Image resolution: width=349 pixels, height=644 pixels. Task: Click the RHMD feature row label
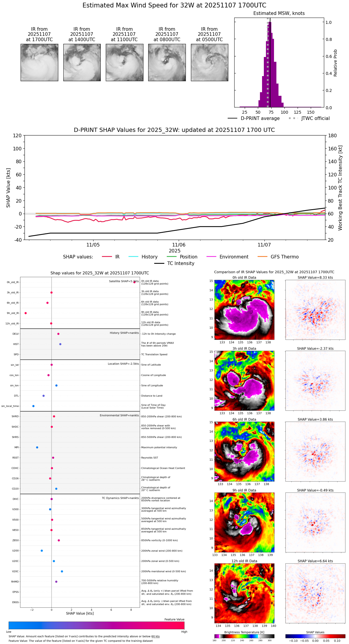pos(15,582)
